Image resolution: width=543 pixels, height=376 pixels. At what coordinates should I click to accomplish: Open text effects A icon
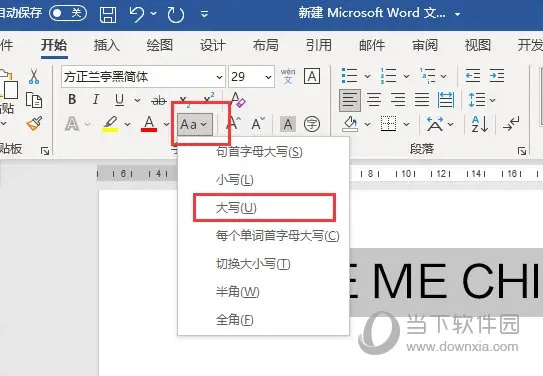(x=72, y=124)
